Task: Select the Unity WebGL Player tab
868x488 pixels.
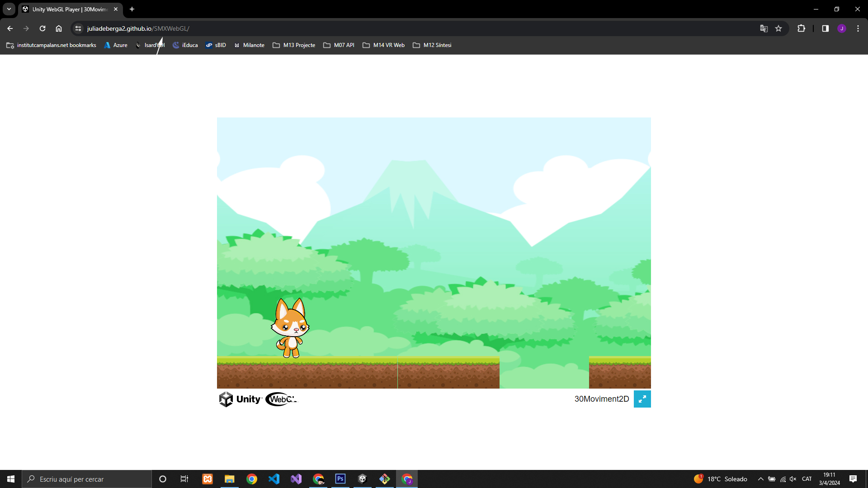Action: pyautogui.click(x=68, y=9)
